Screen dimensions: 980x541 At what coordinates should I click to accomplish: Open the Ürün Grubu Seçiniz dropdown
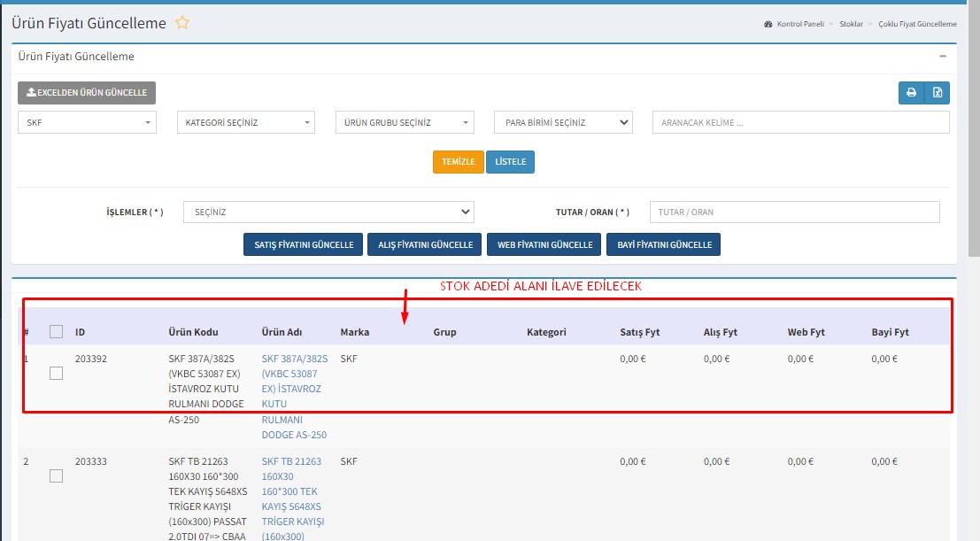click(x=405, y=123)
